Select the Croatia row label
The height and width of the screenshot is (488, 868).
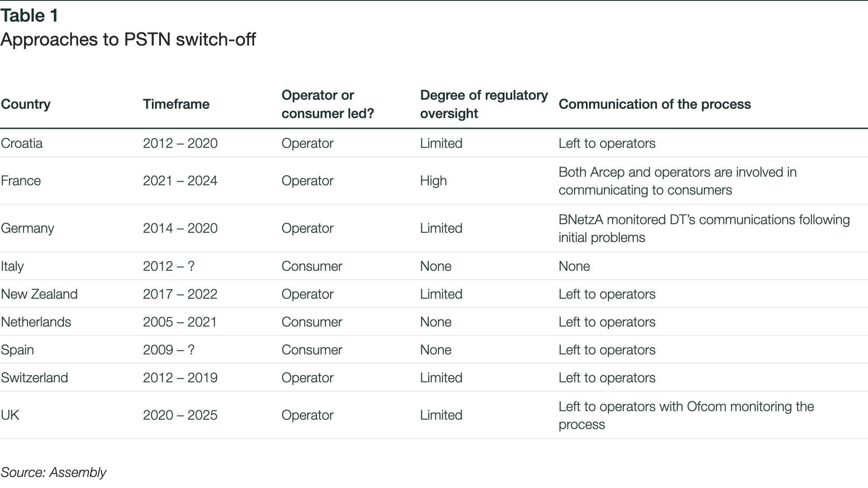tap(22, 143)
